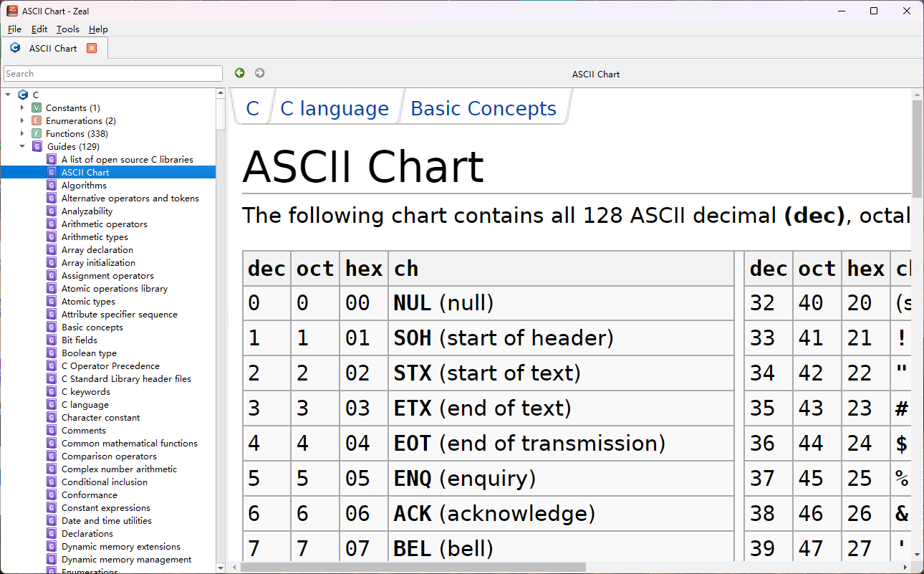Click the green Back navigation arrow
The image size is (924, 574).
coord(240,73)
